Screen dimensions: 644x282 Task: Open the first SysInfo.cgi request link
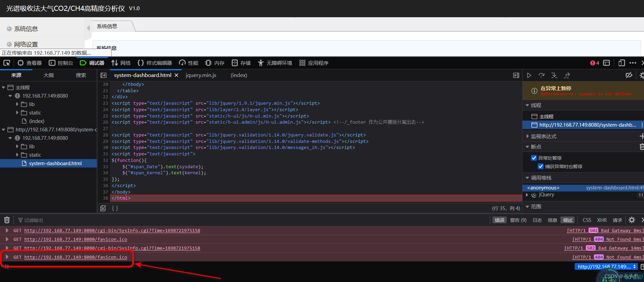coord(112,231)
